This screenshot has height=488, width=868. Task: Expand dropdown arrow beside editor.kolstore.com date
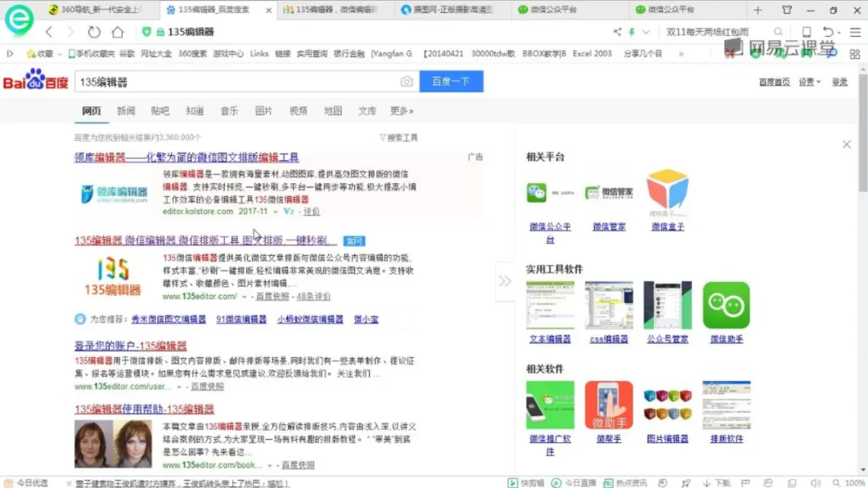point(275,211)
